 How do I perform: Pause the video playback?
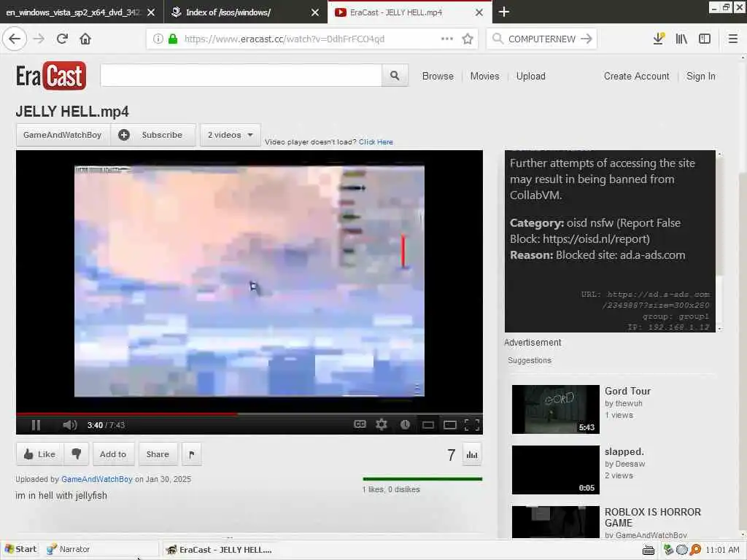pyautogui.click(x=36, y=425)
